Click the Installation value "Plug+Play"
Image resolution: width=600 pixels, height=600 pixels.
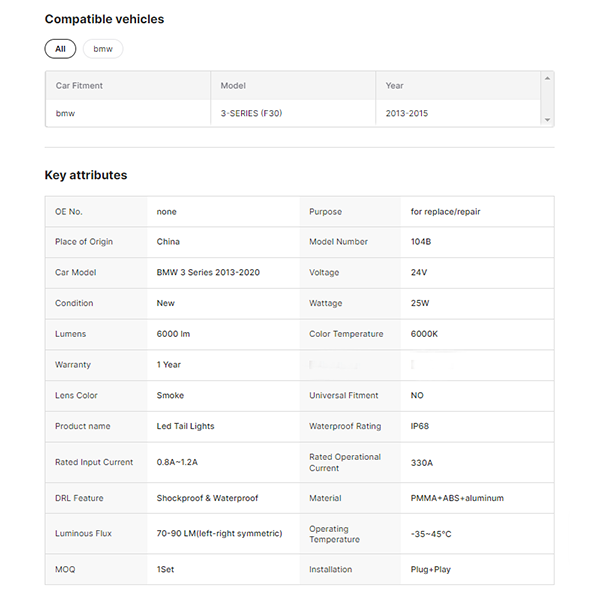pyautogui.click(x=431, y=570)
